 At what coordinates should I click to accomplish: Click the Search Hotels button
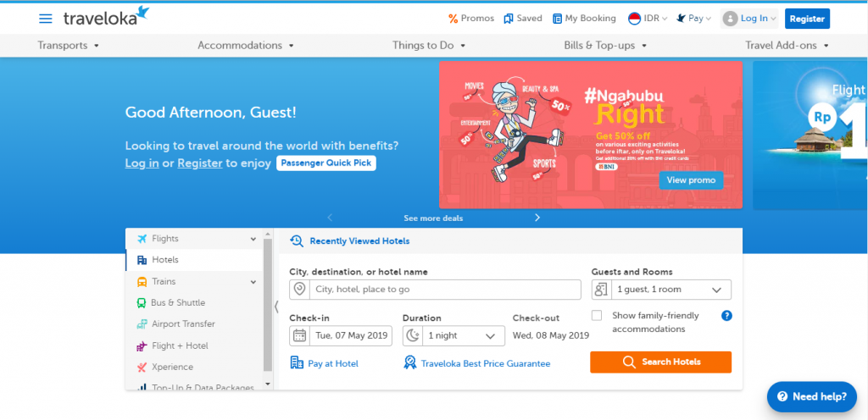660,362
